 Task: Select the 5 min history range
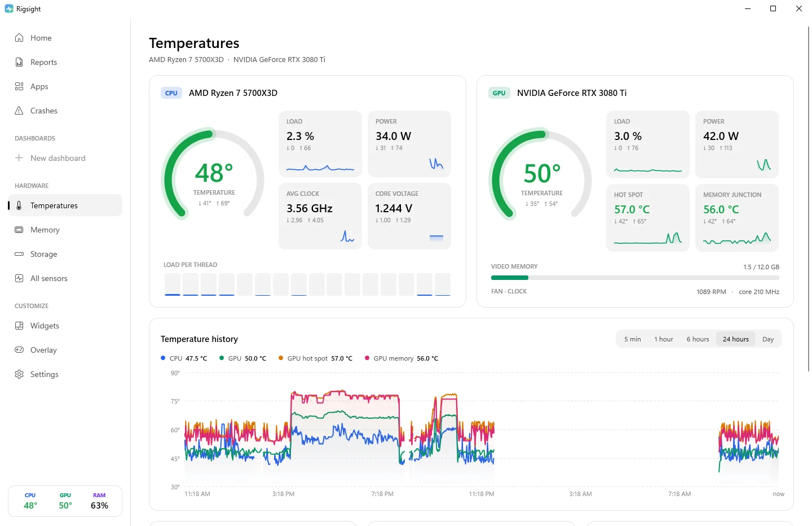(633, 339)
